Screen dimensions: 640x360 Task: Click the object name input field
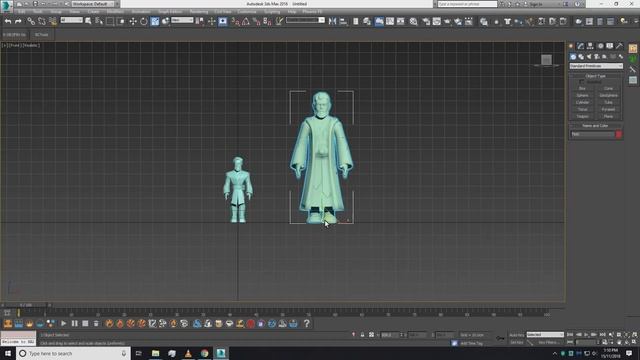coord(592,134)
